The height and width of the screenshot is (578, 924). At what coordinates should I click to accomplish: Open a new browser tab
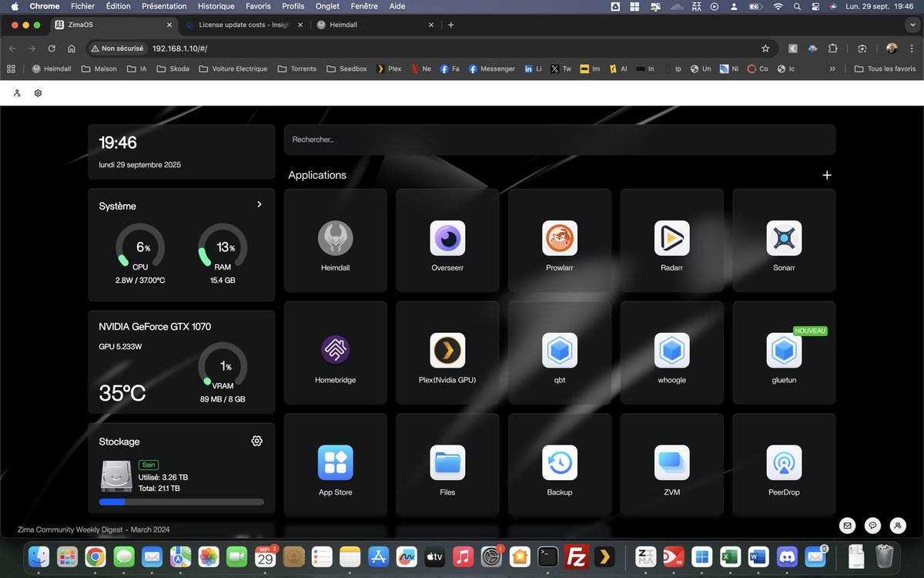click(450, 25)
